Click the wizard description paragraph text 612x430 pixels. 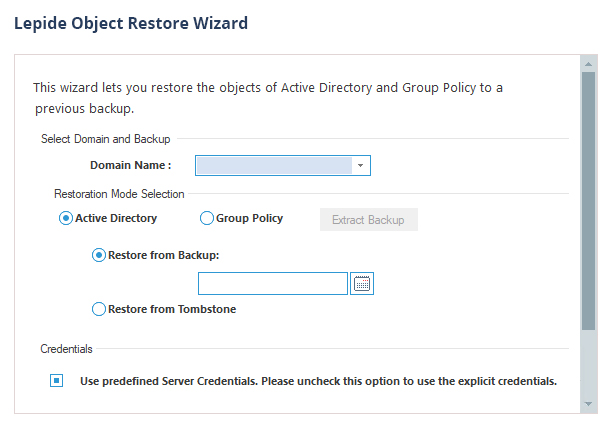tap(268, 98)
